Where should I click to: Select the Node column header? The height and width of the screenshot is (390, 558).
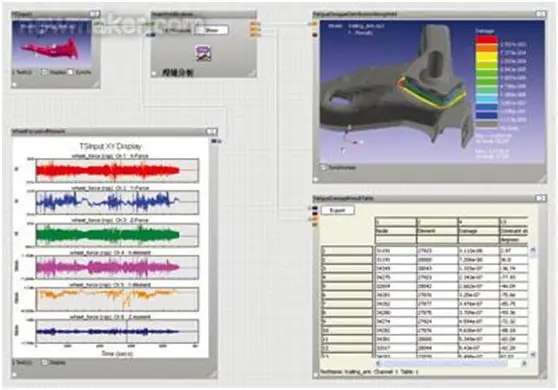click(x=396, y=231)
